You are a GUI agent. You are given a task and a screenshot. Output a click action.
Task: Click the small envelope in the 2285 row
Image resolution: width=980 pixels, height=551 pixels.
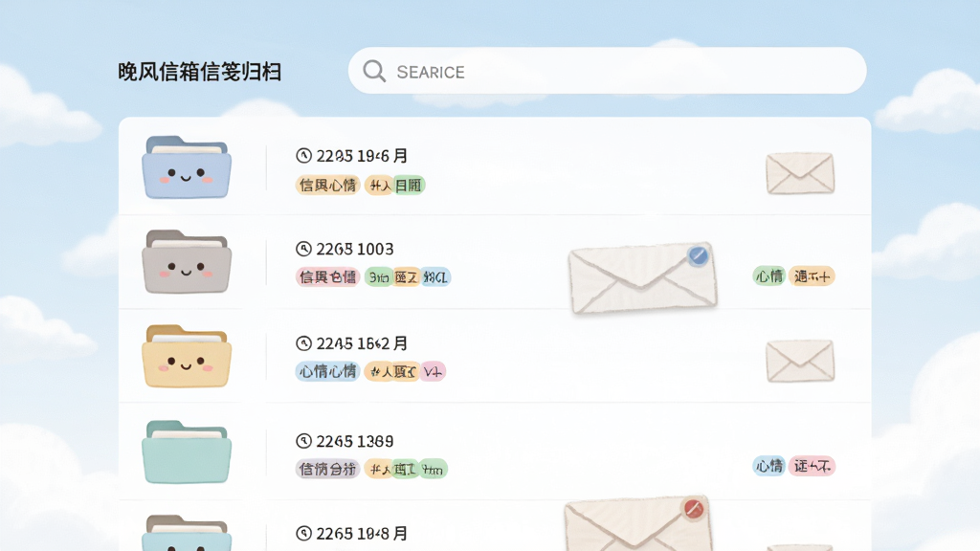pyautogui.click(x=800, y=173)
